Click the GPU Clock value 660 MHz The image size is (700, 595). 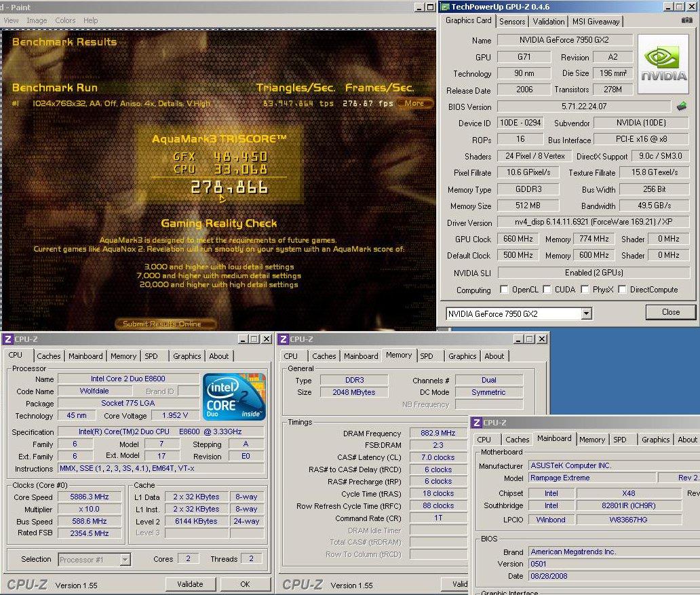(x=518, y=239)
